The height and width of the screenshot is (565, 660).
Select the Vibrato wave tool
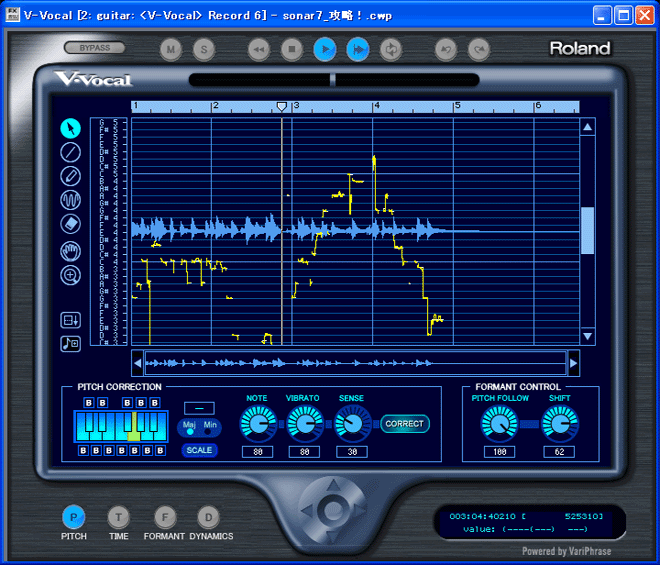pyautogui.click(x=70, y=200)
